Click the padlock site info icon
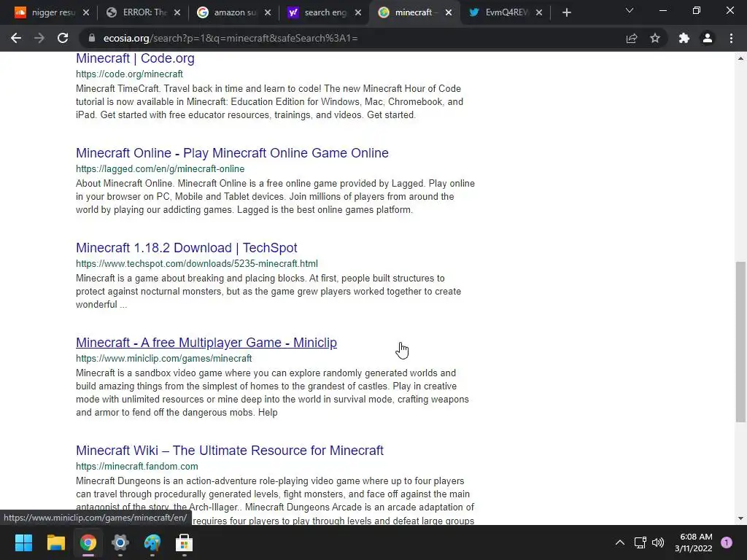The image size is (747, 560). click(x=92, y=38)
